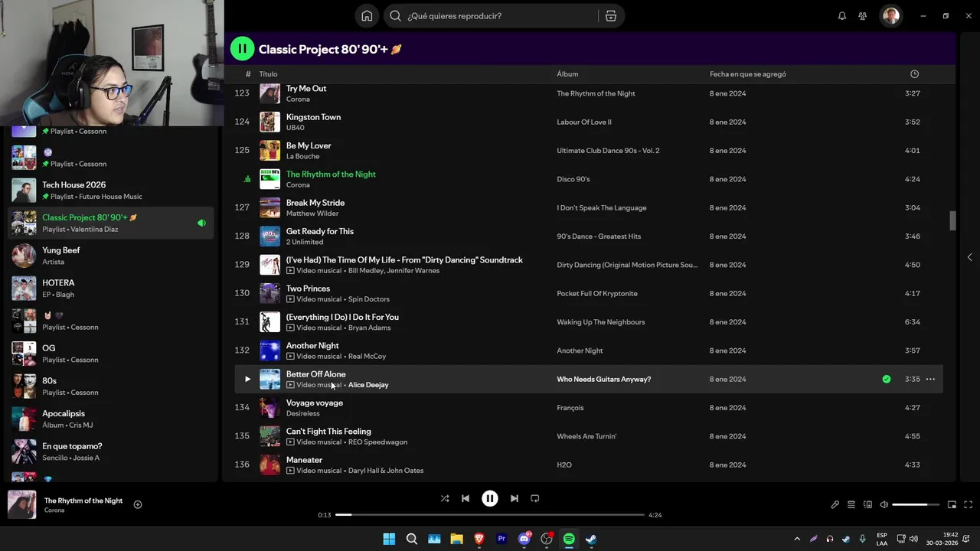Screen dimensions: 980x551
Task: Open the OG playlist in sidebar
Action: click(x=112, y=354)
